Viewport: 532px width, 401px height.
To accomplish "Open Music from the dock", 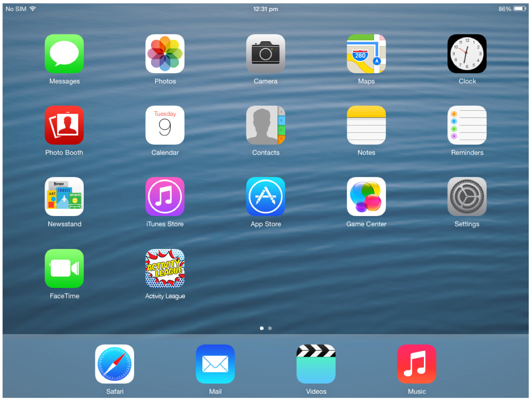I will point(417,364).
